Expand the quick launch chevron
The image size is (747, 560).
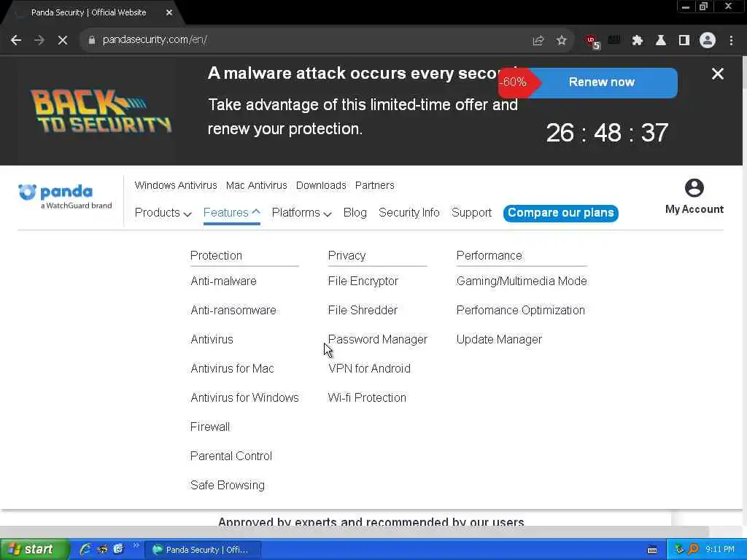136,545
